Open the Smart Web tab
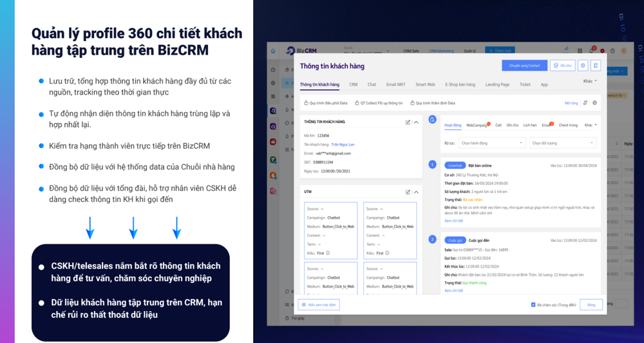This screenshot has height=343, width=644. (x=425, y=84)
